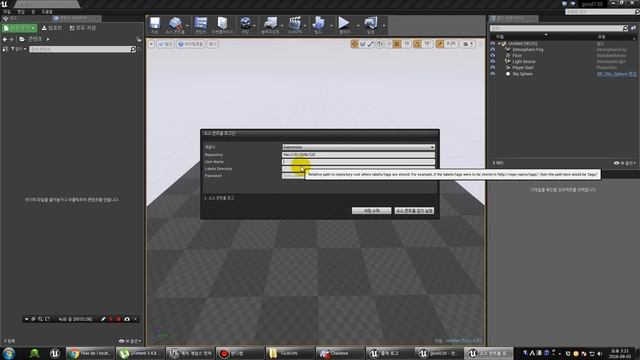Click the recorder overlay pencil icon
The image size is (640, 360).
click(x=103, y=319)
